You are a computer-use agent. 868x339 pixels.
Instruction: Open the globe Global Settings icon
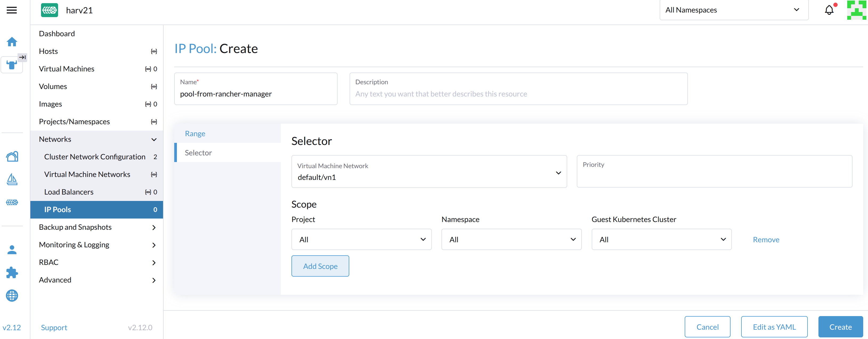tap(12, 296)
